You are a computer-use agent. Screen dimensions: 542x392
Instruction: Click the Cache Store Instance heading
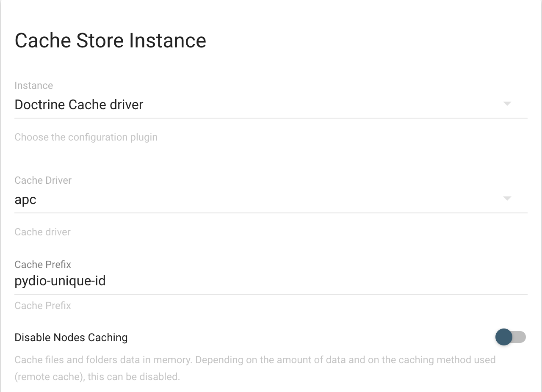click(x=111, y=41)
